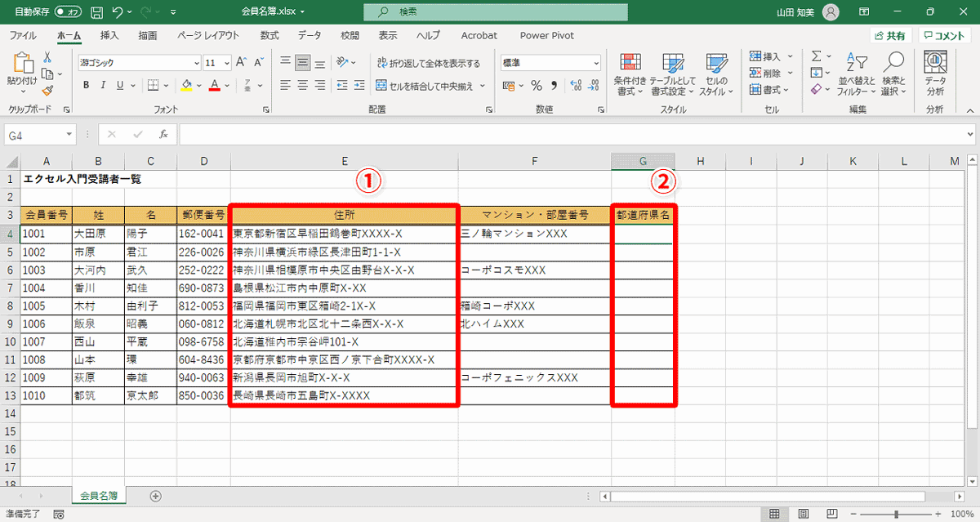Open the Acrobat tab
Image resolution: width=980 pixels, height=522 pixels.
pos(479,35)
